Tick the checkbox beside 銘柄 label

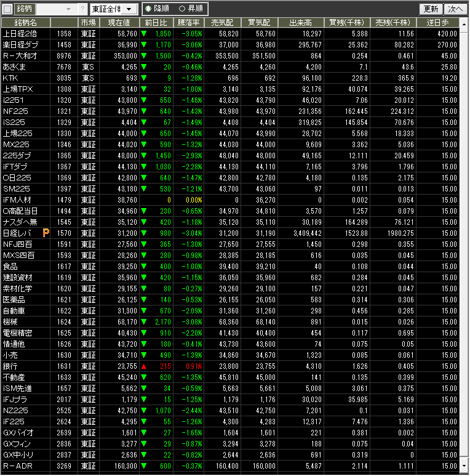(x=7, y=9)
